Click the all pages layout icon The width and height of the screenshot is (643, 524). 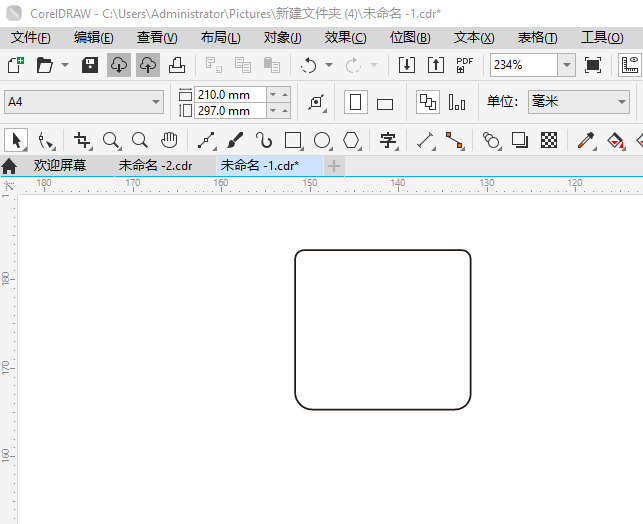(428, 102)
